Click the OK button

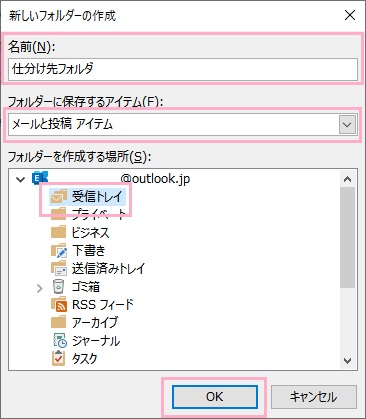tap(215, 397)
